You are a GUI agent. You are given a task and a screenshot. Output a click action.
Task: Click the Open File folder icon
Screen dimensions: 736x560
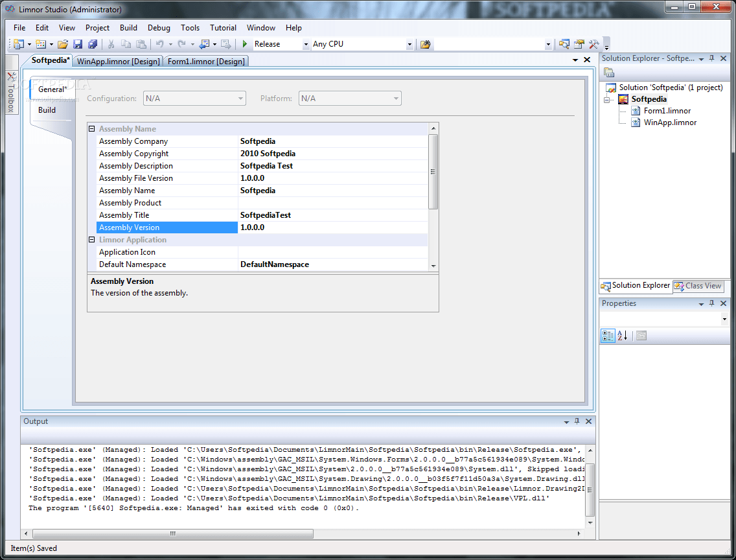tap(63, 44)
